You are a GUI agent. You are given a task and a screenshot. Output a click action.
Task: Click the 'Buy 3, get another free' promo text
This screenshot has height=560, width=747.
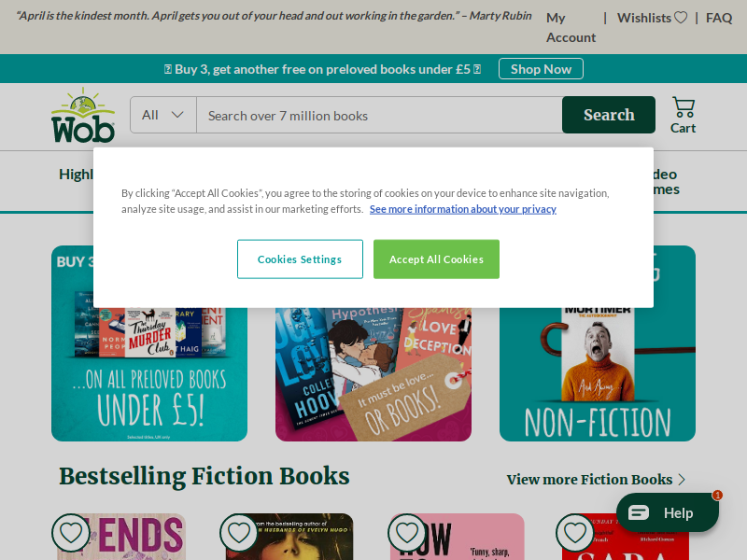pyautogui.click(x=322, y=69)
